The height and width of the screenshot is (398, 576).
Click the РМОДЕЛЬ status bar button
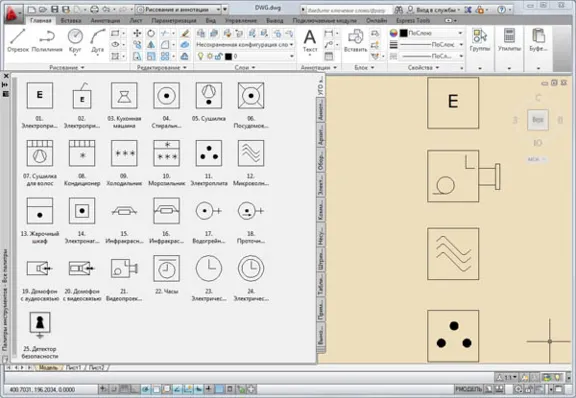(x=468, y=389)
